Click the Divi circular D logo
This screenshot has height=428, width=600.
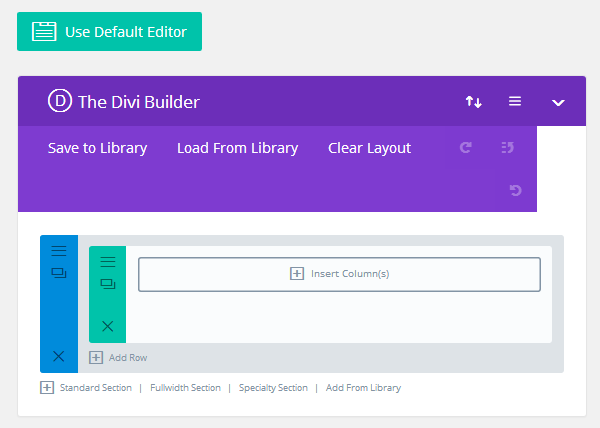pos(60,101)
